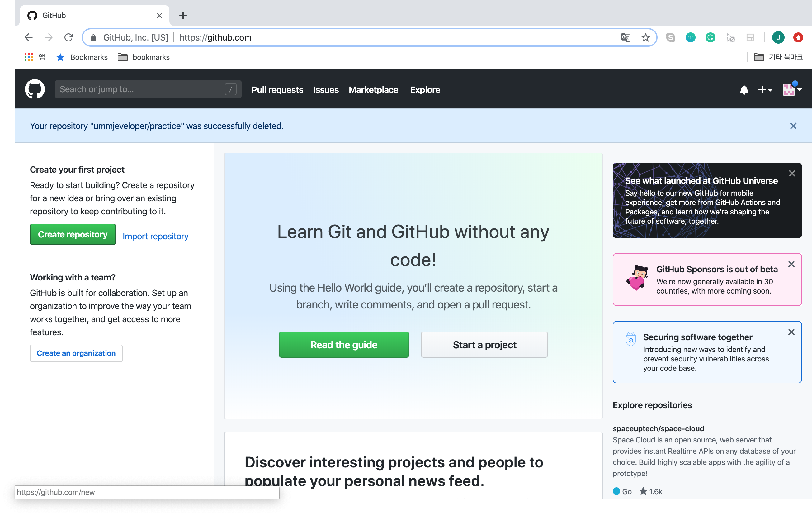812x516 pixels.
Task: Close the GitHub Universe card
Action: [x=792, y=174]
